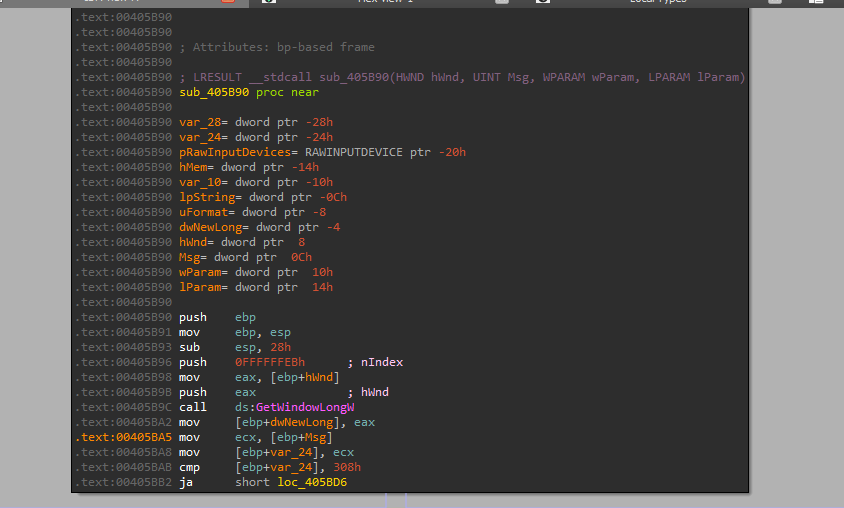Image resolution: width=844 pixels, height=508 pixels.
Task: Click the 'push ebp' instruction
Action: 217,318
